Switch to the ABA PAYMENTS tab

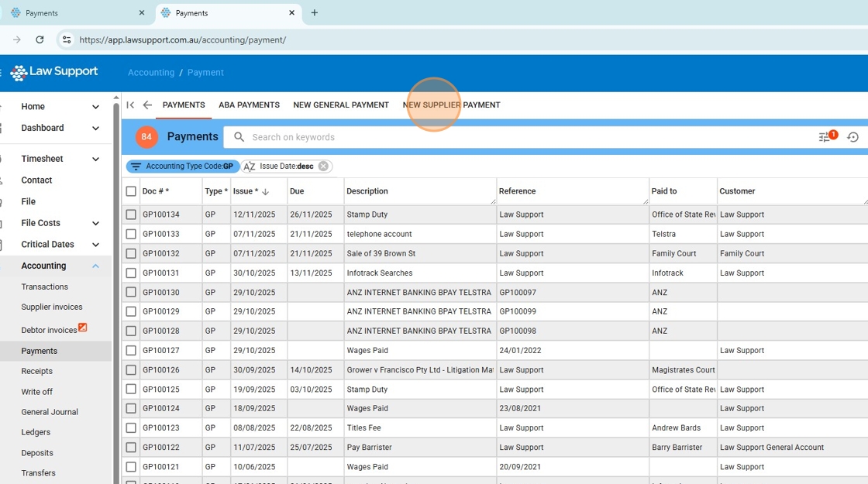click(249, 105)
